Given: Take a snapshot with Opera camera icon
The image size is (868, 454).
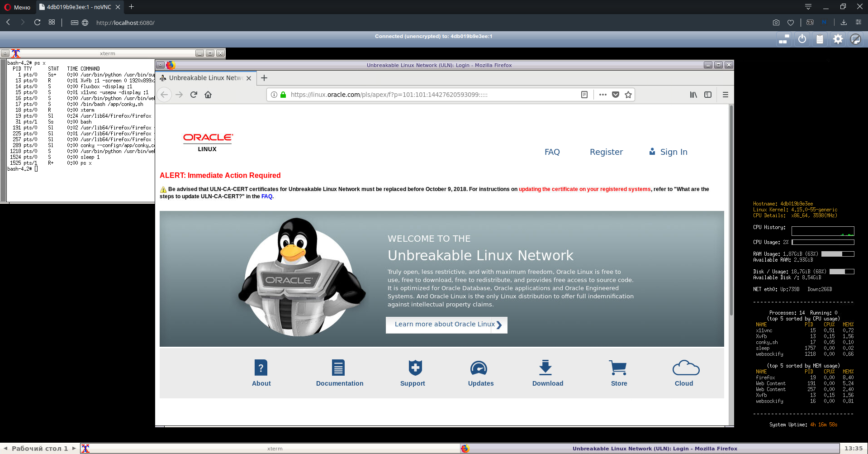Looking at the screenshot, I should coord(776,23).
